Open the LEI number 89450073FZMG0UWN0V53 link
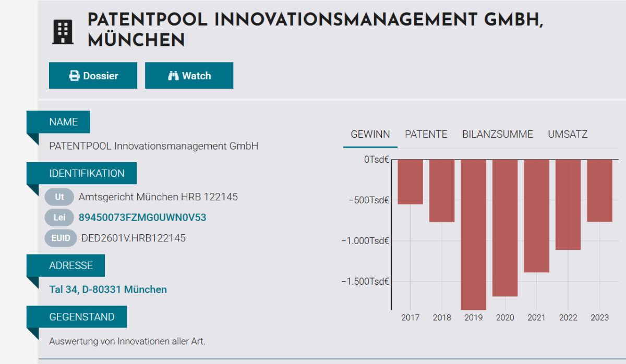The height and width of the screenshot is (364, 626). (x=142, y=217)
